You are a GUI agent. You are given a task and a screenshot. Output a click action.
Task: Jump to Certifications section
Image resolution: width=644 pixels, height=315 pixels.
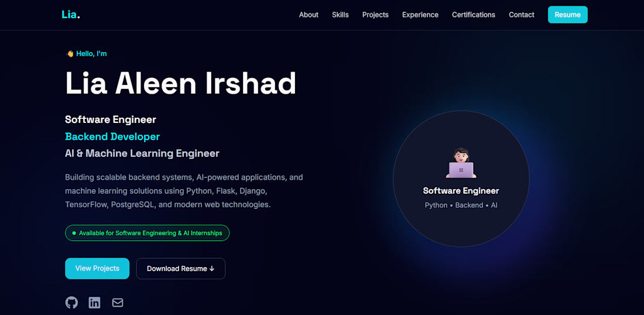474,15
